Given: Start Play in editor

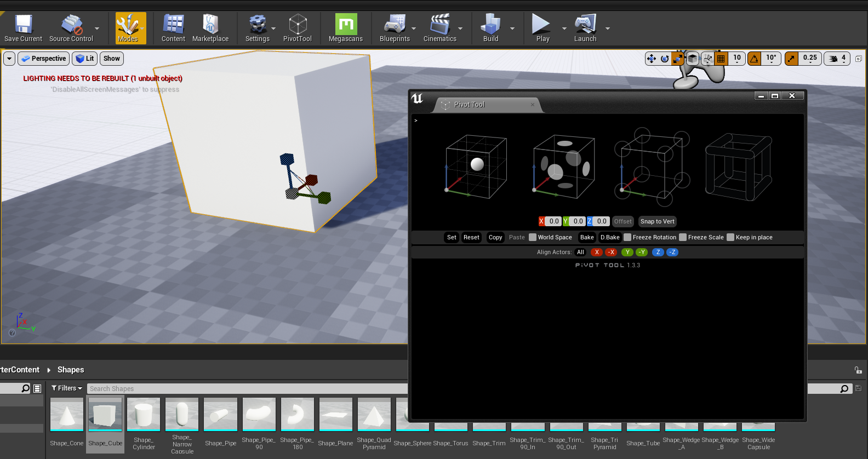Looking at the screenshot, I should 541,25.
